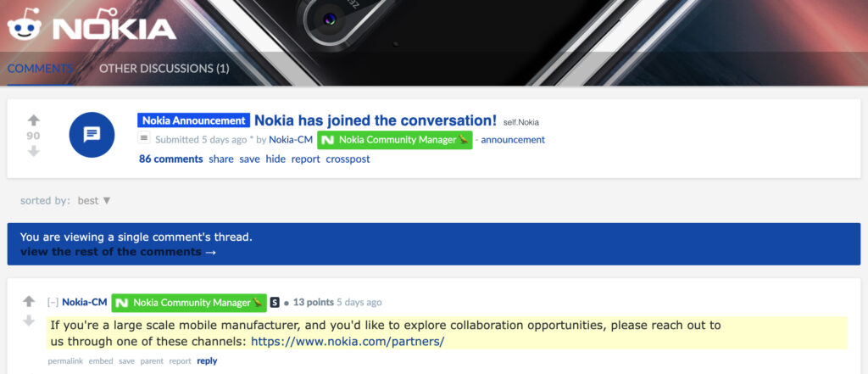Click the Reddit alien logo
The width and height of the screenshot is (868, 374).
coord(25,25)
